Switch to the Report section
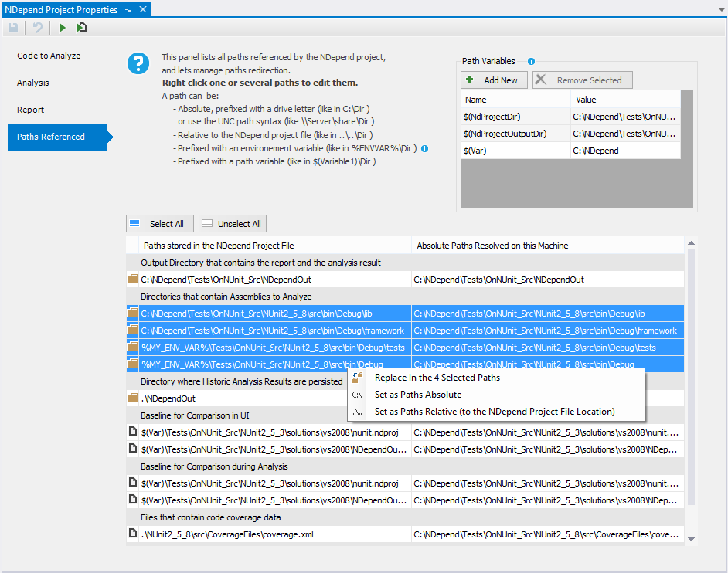This screenshot has height=573, width=728. (x=31, y=110)
